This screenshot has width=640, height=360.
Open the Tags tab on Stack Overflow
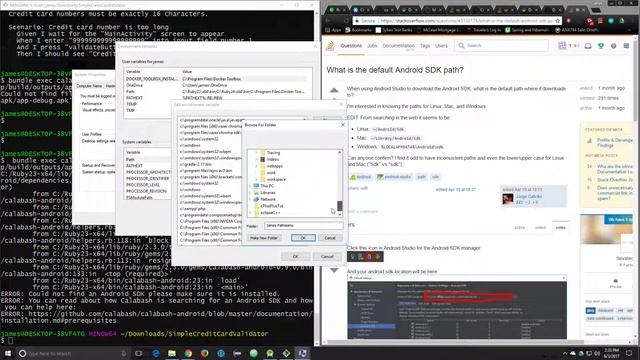(x=425, y=46)
